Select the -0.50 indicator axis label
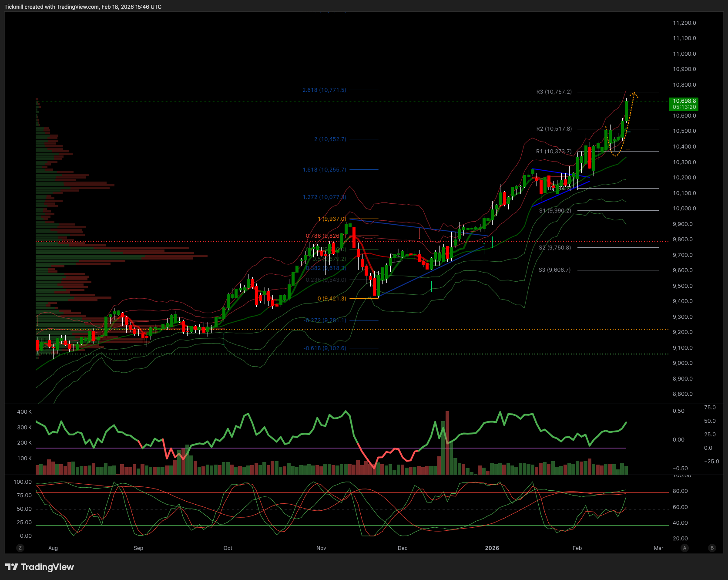The image size is (728, 580). (x=680, y=469)
